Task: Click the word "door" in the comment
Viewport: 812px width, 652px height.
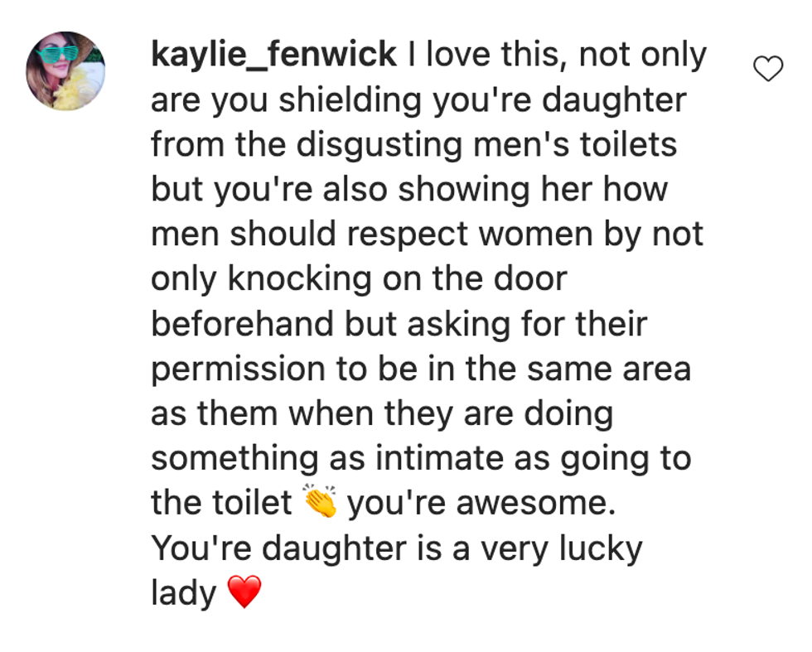Action: [530, 279]
